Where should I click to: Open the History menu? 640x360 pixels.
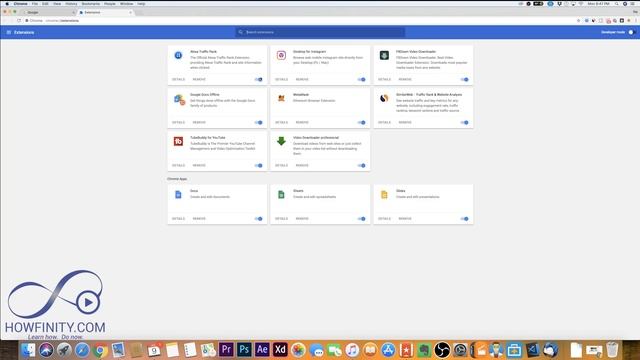pos(71,4)
